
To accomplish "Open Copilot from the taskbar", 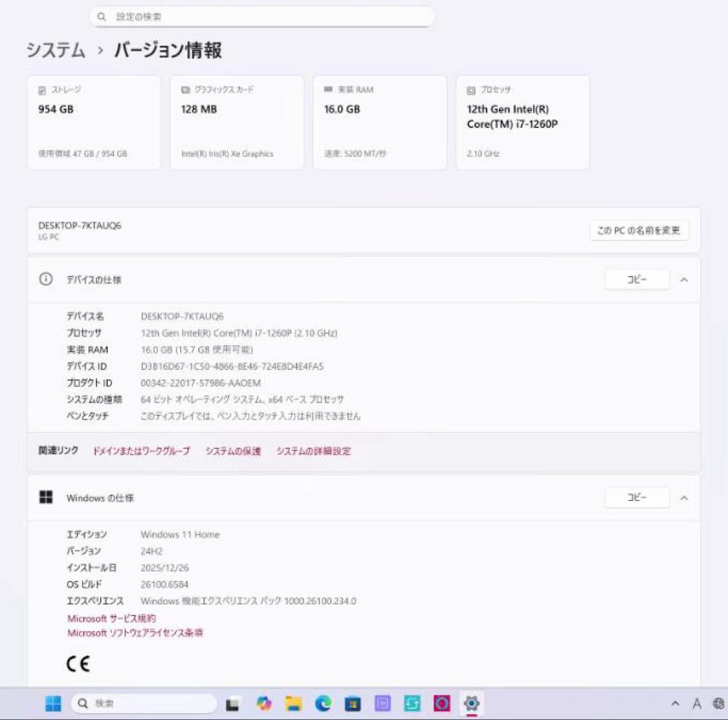I will 263,703.
